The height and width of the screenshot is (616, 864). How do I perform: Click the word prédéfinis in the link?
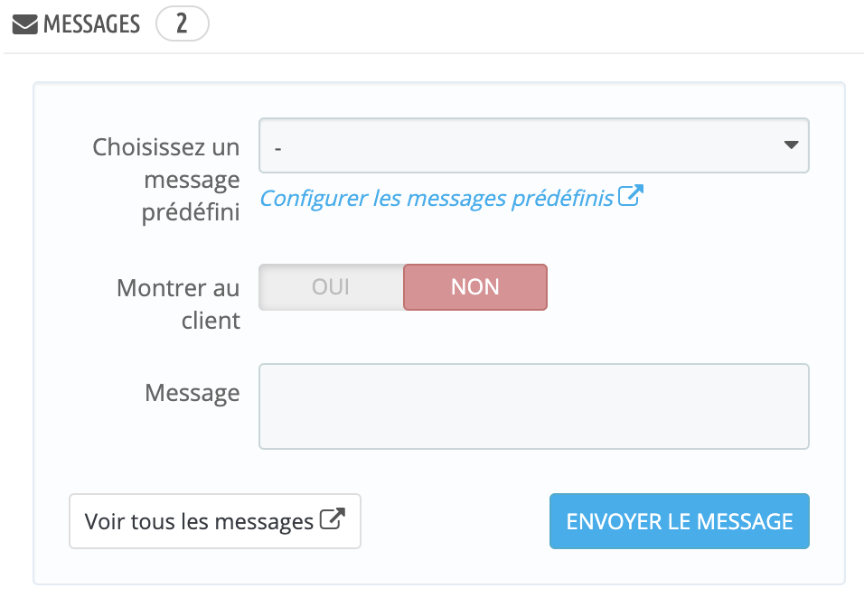[562, 199]
